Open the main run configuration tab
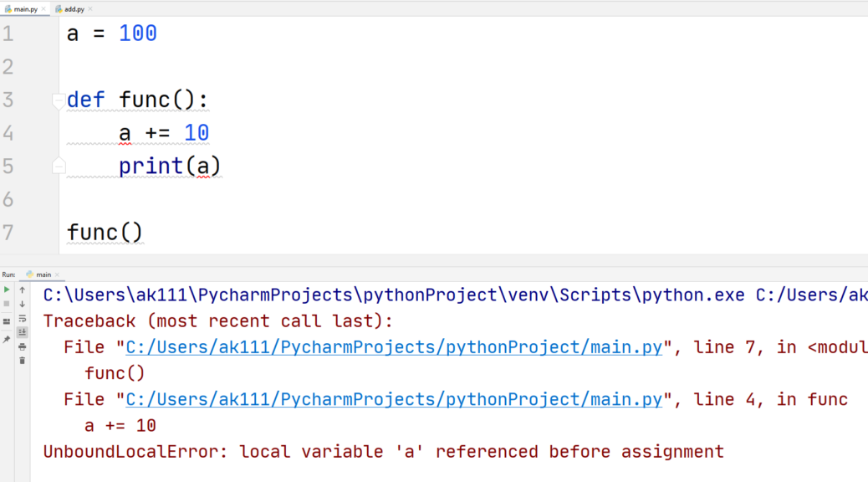The image size is (868, 482). (42, 274)
